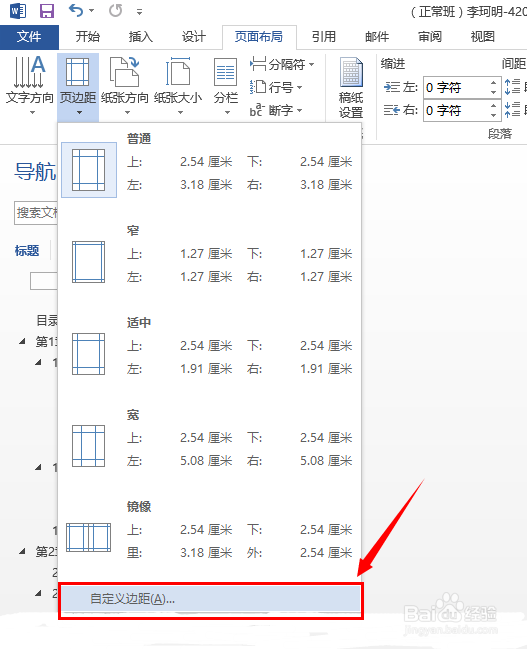This screenshot has height=649, width=527.
Task: Choose the 普通 normal margin preset
Action: [210, 169]
